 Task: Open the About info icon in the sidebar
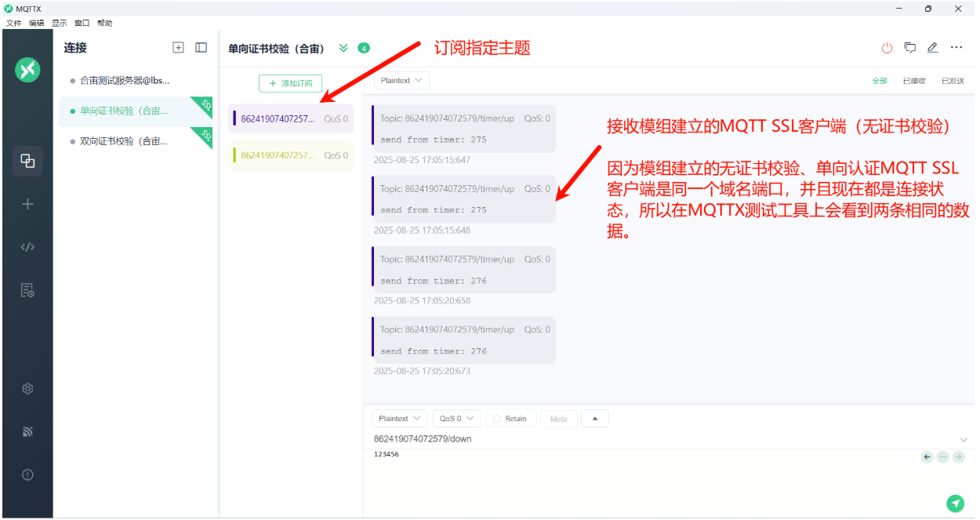pos(27,475)
